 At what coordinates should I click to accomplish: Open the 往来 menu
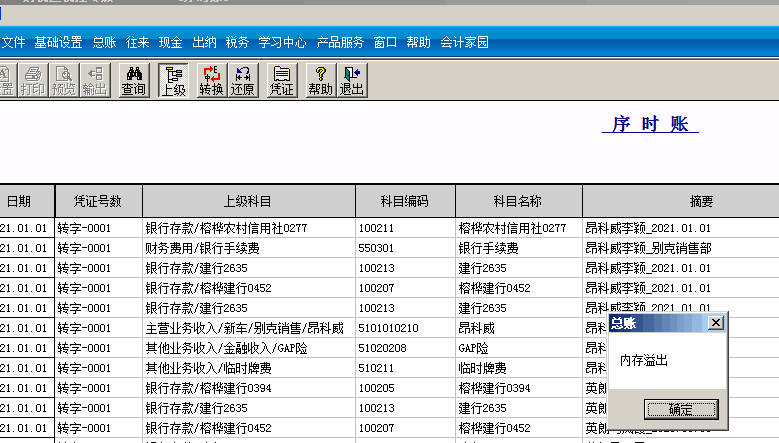click(138, 42)
